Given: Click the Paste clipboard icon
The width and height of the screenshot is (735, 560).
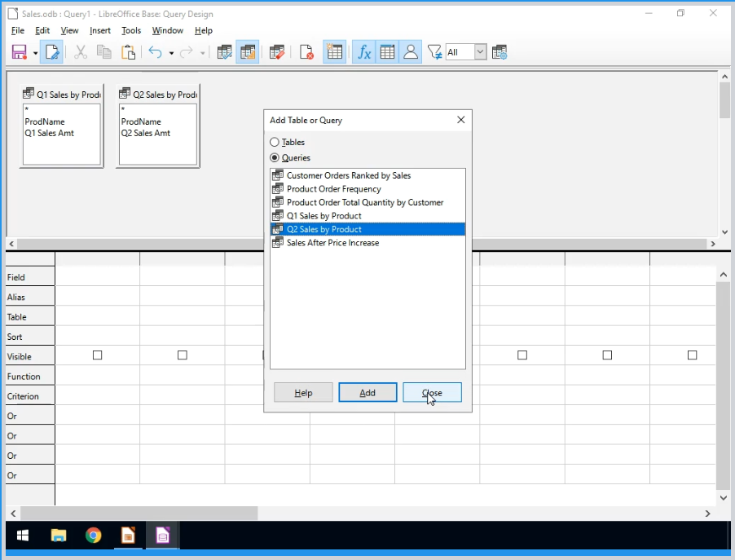Looking at the screenshot, I should point(128,52).
